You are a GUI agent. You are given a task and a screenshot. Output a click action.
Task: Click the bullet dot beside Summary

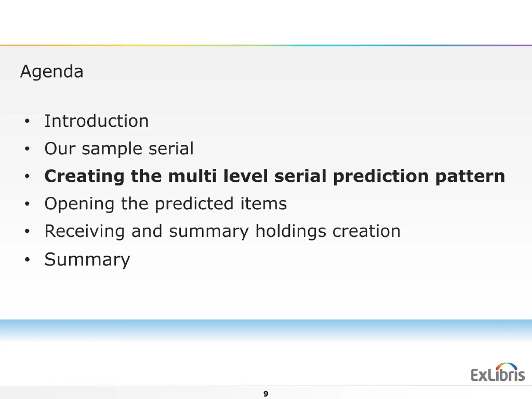pos(27,260)
